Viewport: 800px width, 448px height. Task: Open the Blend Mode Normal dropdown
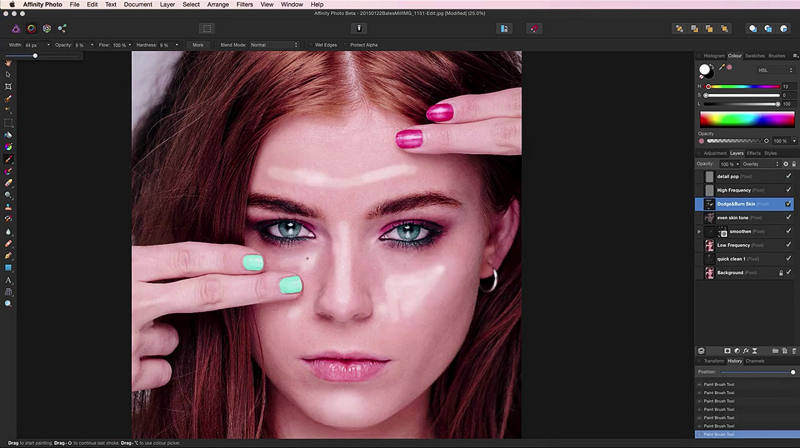[x=274, y=45]
